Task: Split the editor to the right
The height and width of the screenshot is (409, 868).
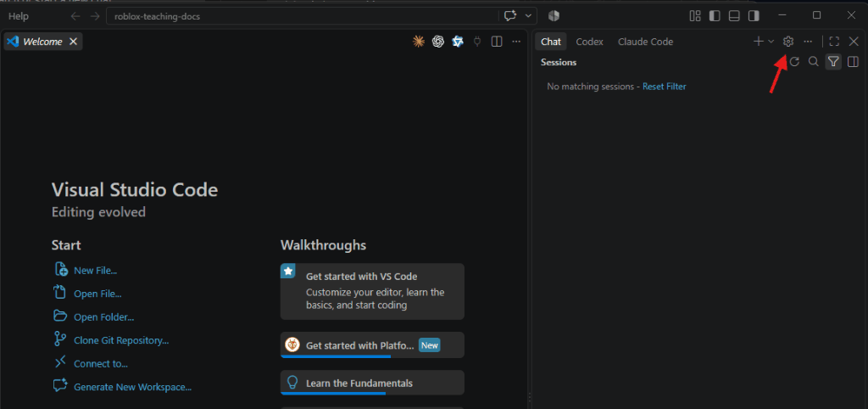Action: click(497, 42)
